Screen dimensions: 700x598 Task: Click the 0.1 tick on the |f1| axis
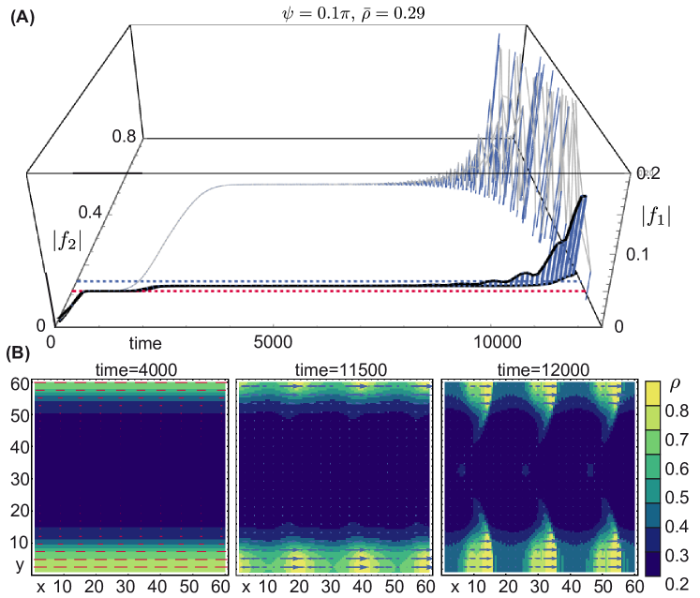tap(638, 254)
